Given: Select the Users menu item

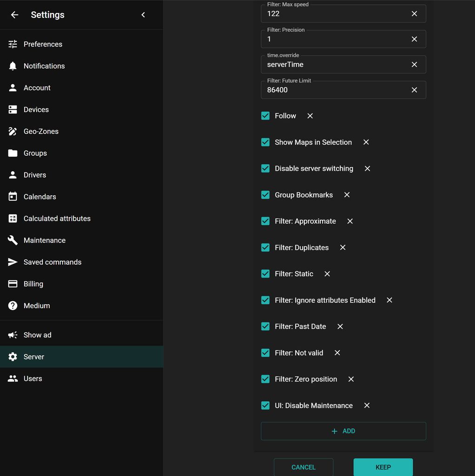Looking at the screenshot, I should [x=81, y=378].
